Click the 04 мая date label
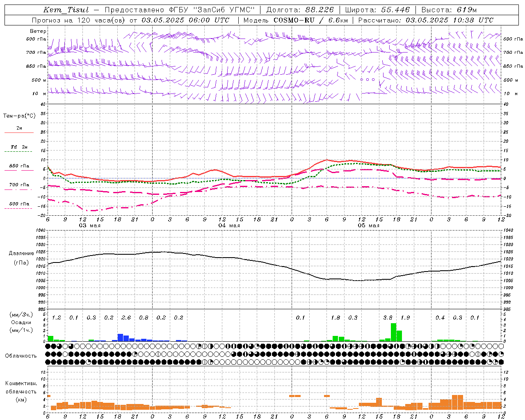 229,226
